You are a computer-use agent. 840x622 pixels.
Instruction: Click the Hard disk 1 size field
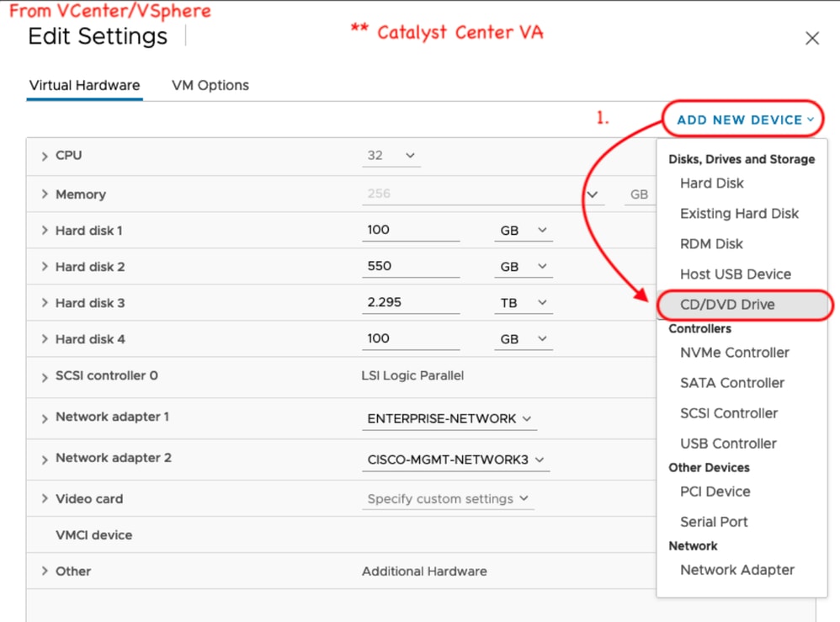click(411, 230)
